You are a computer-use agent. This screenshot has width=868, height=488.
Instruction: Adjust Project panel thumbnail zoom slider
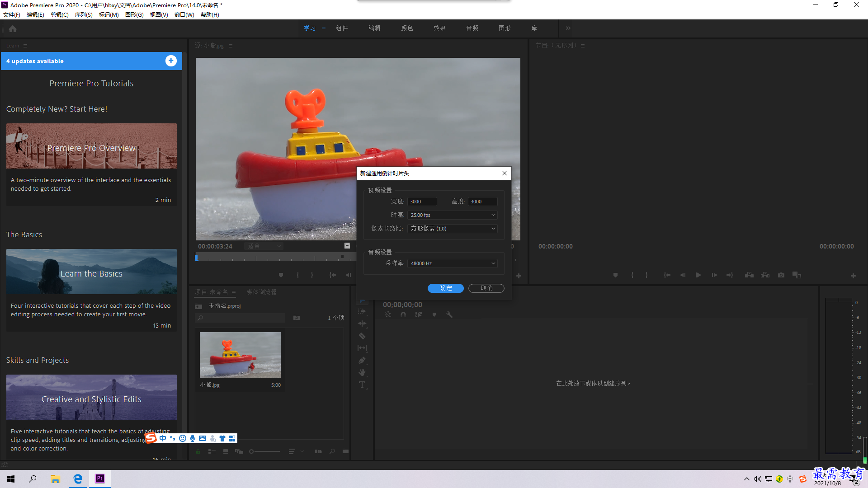pos(265,451)
